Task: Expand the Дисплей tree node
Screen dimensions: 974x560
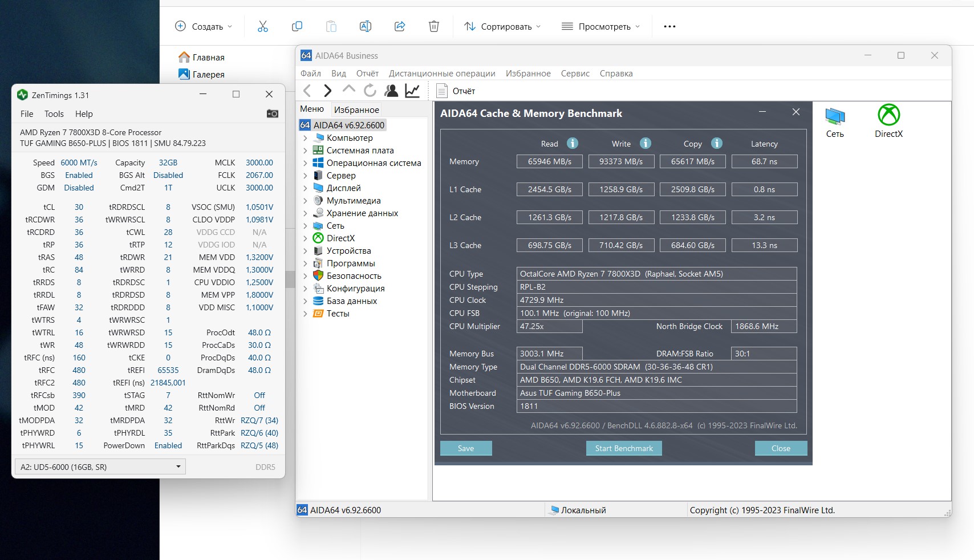Action: pyautogui.click(x=305, y=188)
